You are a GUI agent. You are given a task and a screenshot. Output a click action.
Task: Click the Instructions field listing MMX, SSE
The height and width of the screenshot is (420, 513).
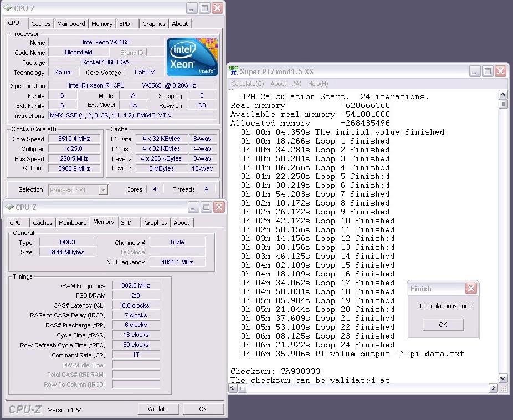click(x=132, y=115)
